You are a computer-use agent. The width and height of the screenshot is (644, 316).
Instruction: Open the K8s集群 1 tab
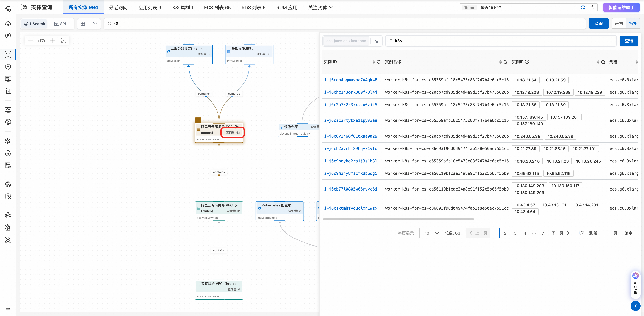point(182,8)
